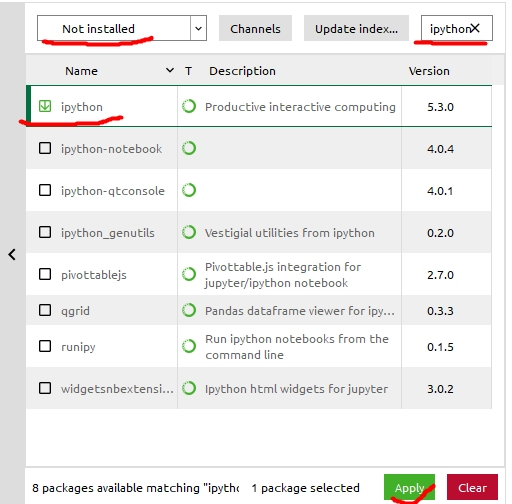Check the runipy package box
Viewport: 512px width, 504px height.
pyautogui.click(x=45, y=346)
